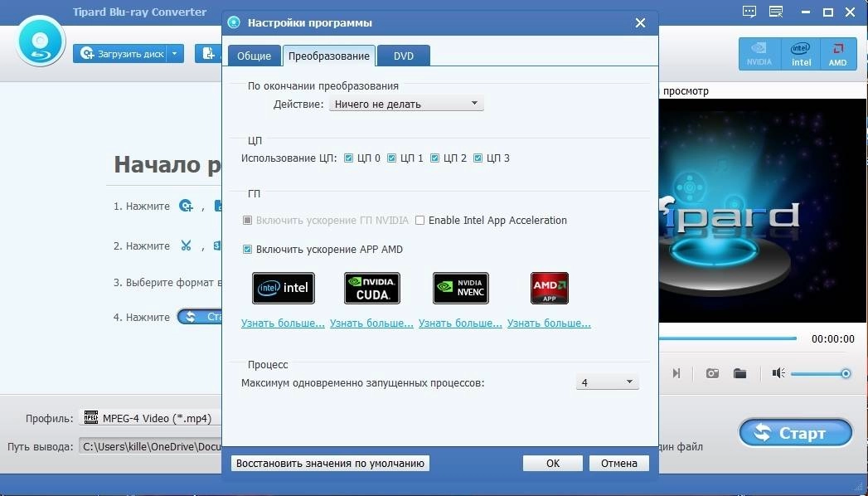The image size is (868, 496).
Task: Click the disabled NVIDIA GPU acceleration checkbox
Action: point(247,221)
